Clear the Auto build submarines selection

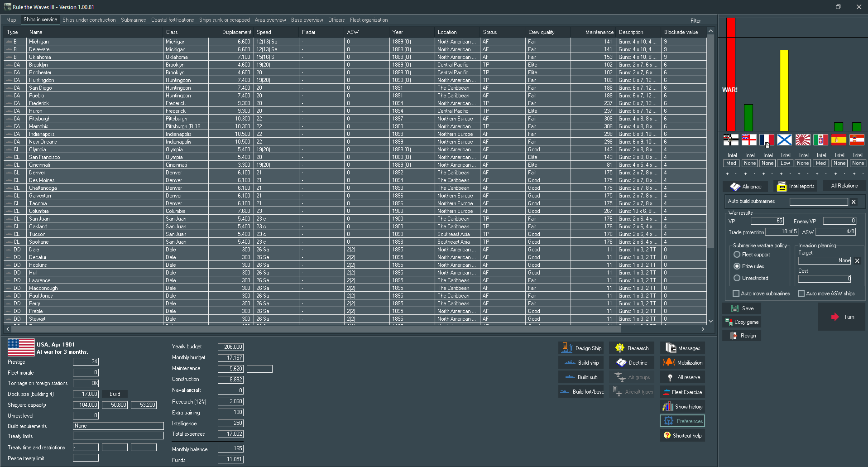click(854, 202)
